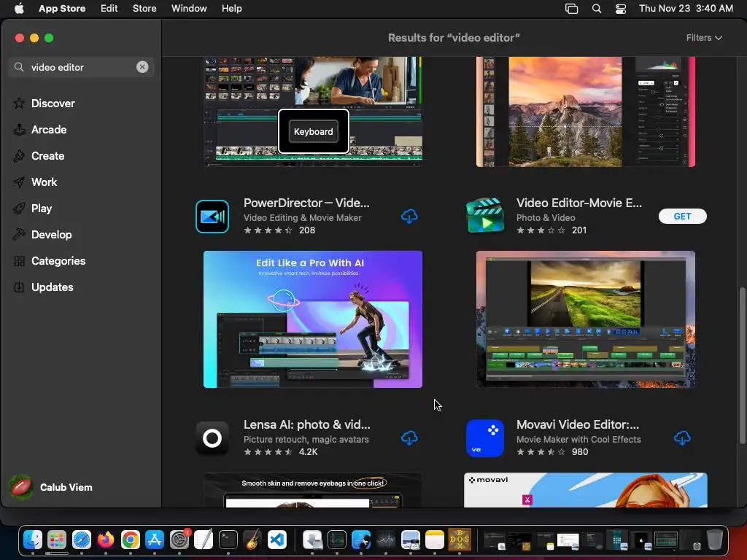This screenshot has height=560, width=747.
Task: Open Spotlight search in the menu bar
Action: click(597, 9)
